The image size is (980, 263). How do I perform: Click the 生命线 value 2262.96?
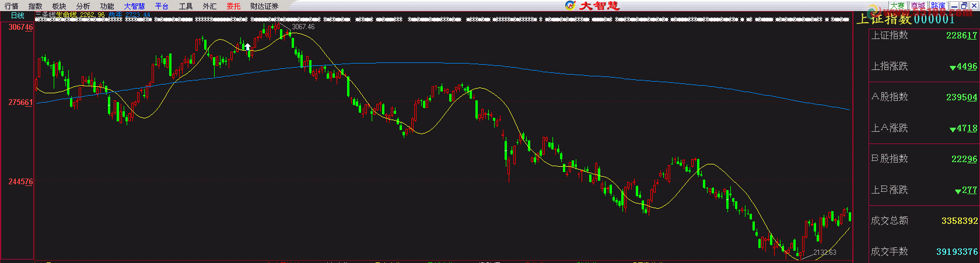[92, 15]
